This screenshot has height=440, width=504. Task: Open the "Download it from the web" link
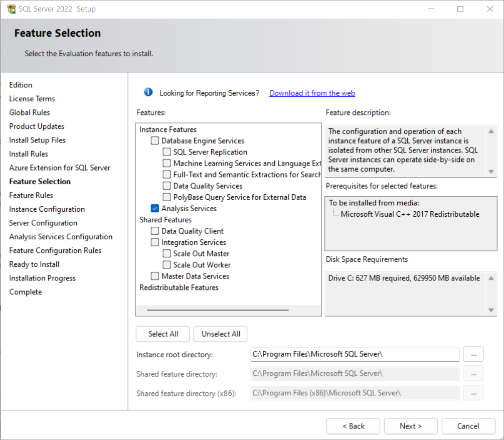(x=312, y=93)
